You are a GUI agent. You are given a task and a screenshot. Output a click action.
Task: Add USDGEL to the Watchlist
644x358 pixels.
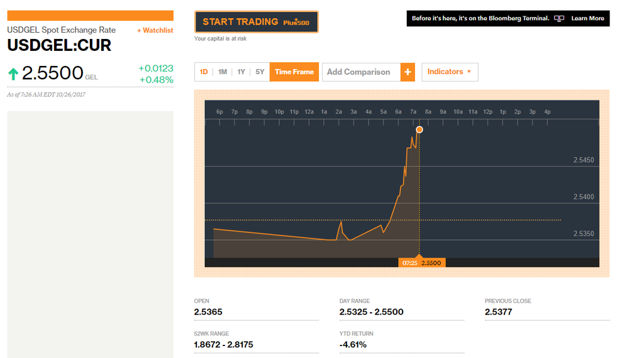click(x=155, y=30)
